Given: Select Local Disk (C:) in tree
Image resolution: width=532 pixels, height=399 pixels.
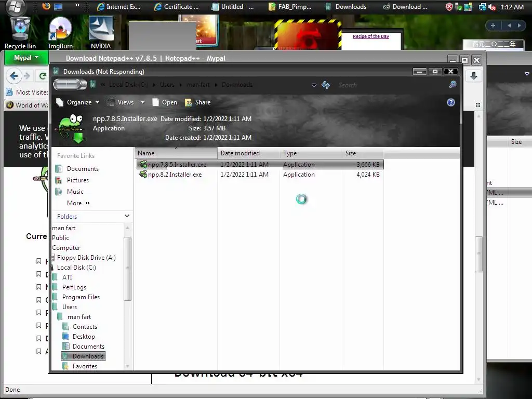Looking at the screenshot, I should (74, 268).
